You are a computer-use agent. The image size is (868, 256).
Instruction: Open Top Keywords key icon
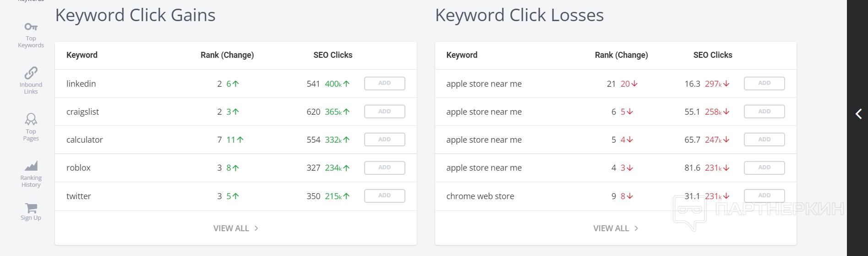(31, 27)
